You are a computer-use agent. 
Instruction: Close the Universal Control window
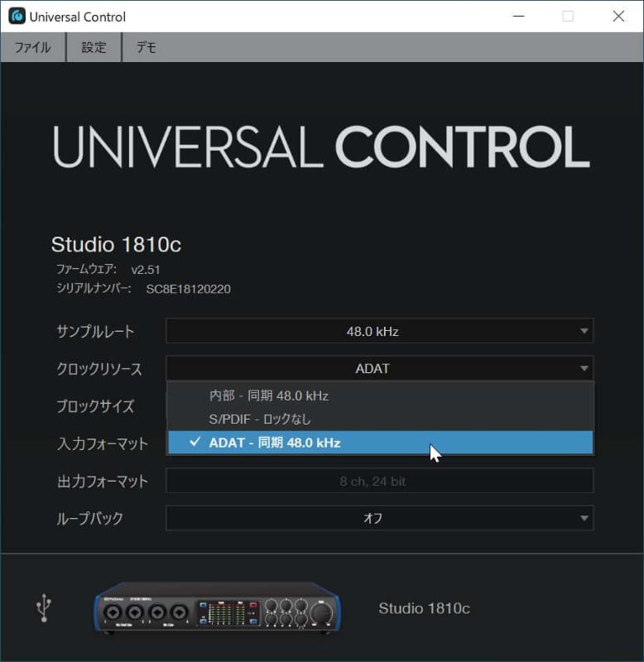[x=618, y=17]
